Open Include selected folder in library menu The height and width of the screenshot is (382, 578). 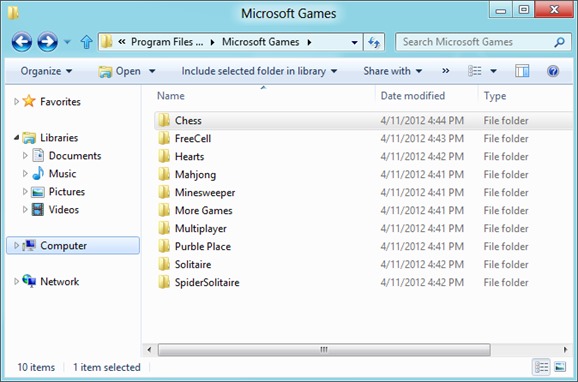259,71
